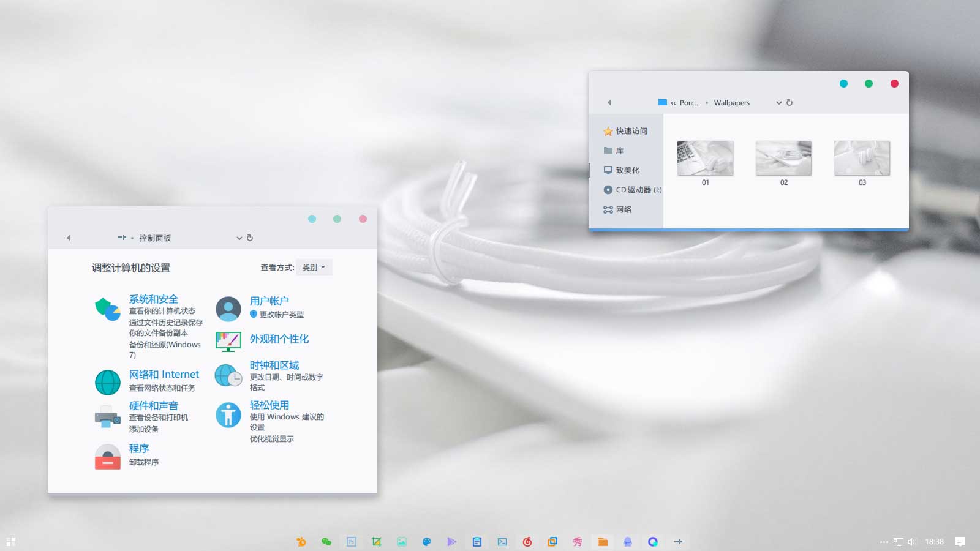Viewport: 980px width, 551px height.
Task: Select CD 驱动器 in explorer sidebar
Action: 633,190
